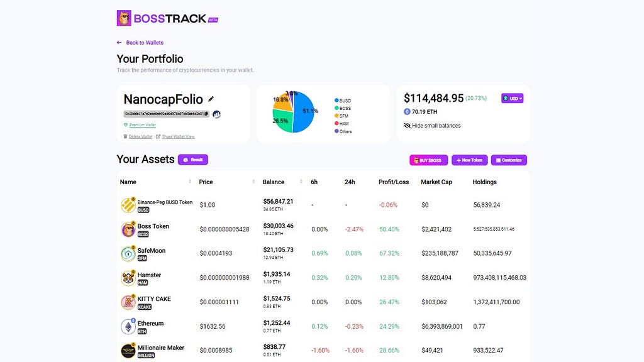The width and height of the screenshot is (644, 362).
Task: Click the wallet address field
Action: tap(166, 114)
